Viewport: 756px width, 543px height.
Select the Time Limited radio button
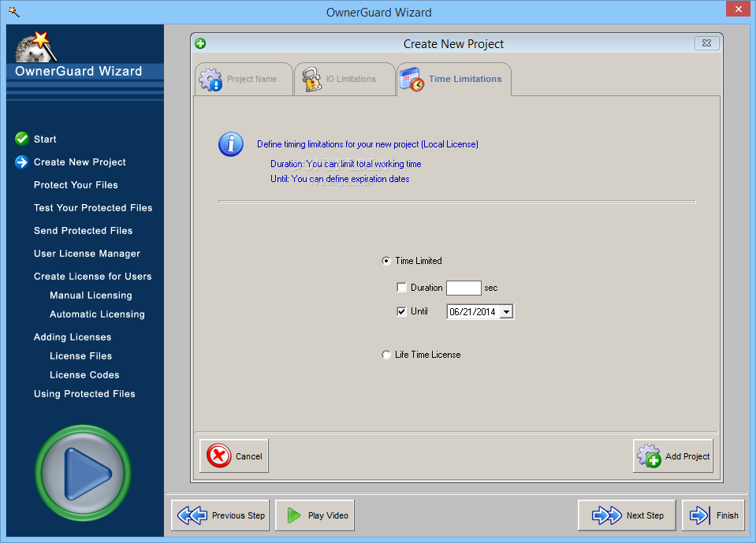[x=385, y=261]
